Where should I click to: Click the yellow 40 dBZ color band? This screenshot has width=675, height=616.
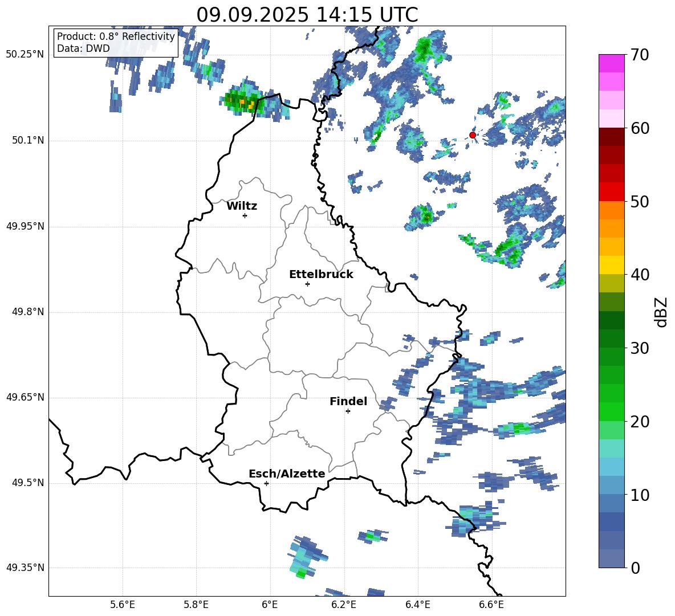pyautogui.click(x=611, y=265)
